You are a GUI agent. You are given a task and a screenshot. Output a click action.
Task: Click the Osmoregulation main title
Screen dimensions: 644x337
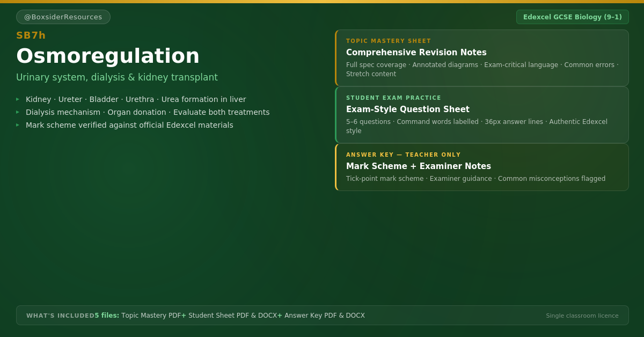click(108, 56)
